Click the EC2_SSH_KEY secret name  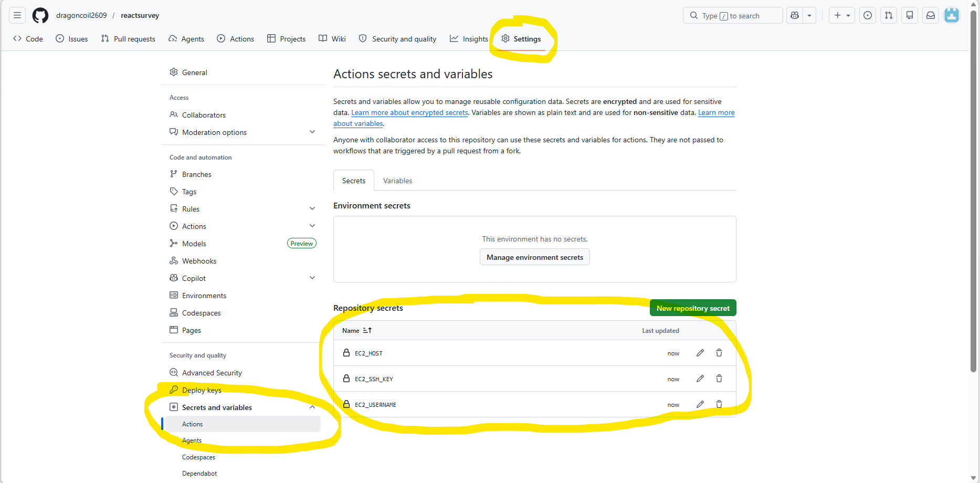pyautogui.click(x=374, y=379)
